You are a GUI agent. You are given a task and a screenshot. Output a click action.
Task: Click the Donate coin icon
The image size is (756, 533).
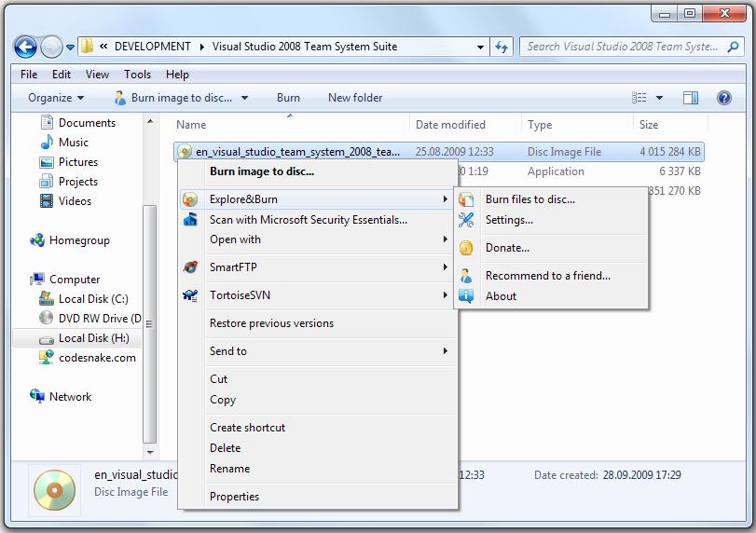(466, 248)
